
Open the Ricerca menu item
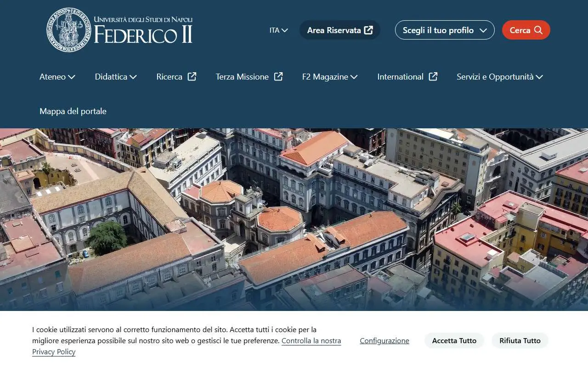[176, 77]
